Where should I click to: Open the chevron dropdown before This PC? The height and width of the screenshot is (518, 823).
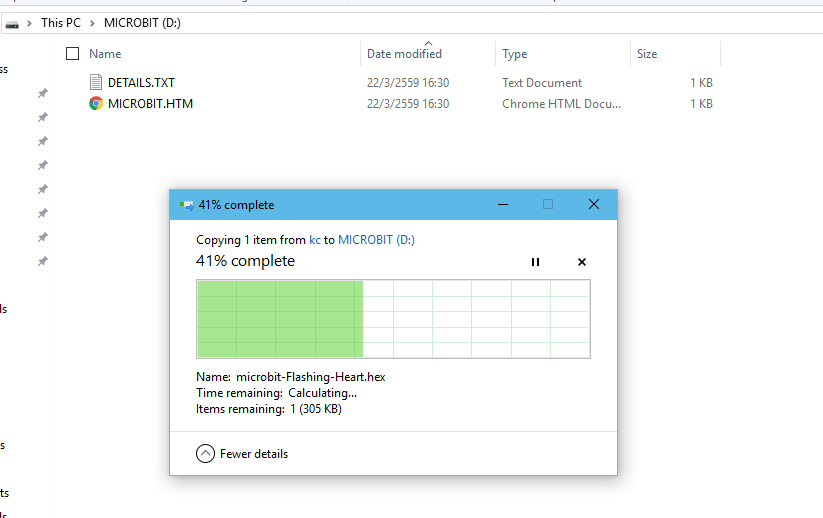coord(30,23)
